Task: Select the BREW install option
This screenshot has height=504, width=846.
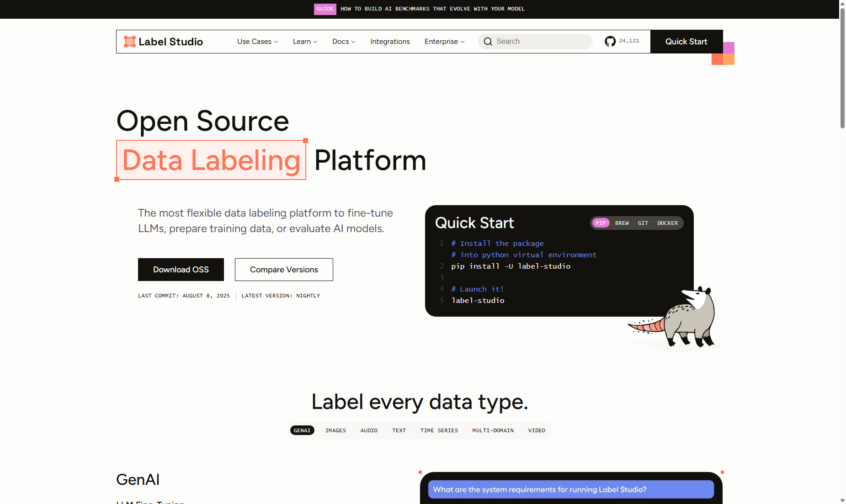Action: (x=622, y=223)
